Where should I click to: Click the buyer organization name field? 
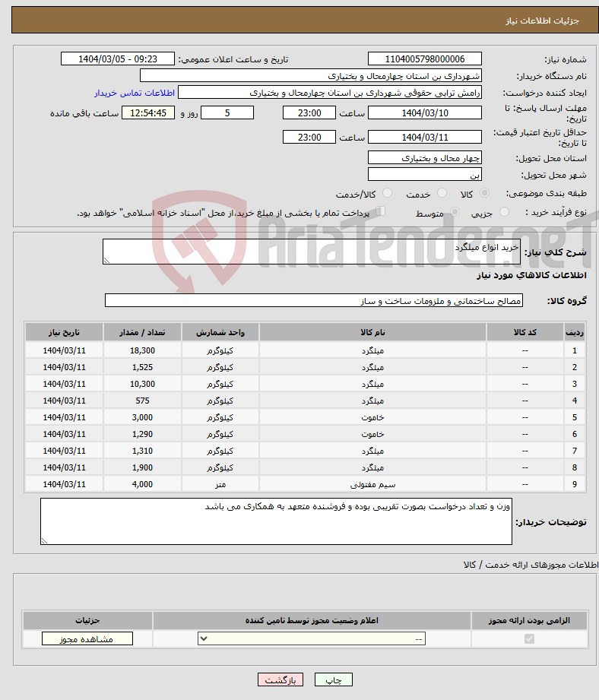pos(311,76)
